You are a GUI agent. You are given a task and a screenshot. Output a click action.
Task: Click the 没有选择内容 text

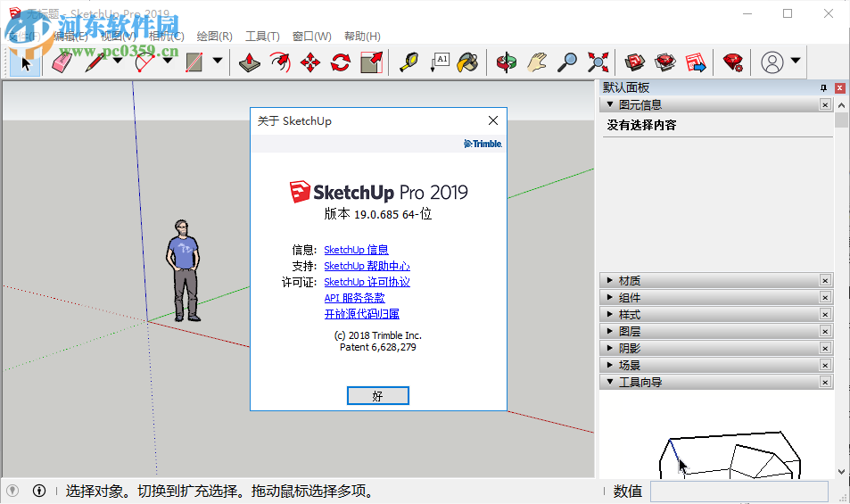(x=641, y=125)
